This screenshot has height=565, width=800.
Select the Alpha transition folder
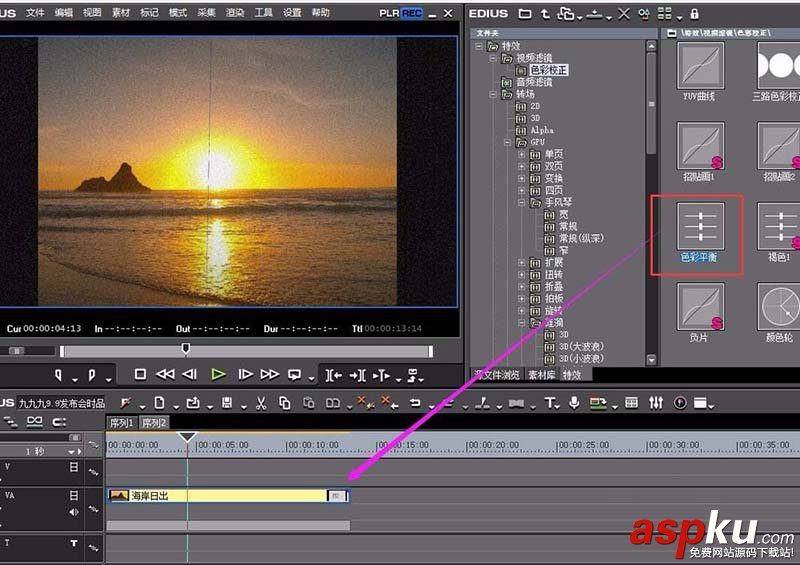pos(542,130)
